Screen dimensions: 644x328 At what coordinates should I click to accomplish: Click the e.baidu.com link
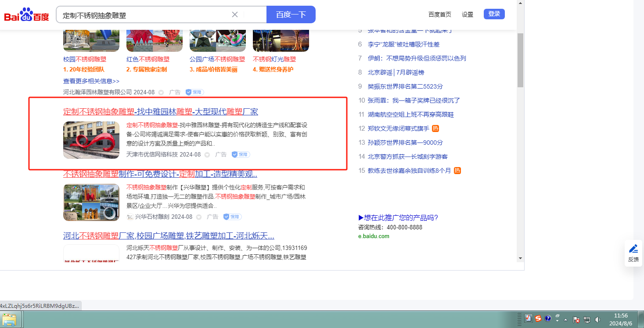pos(374,236)
